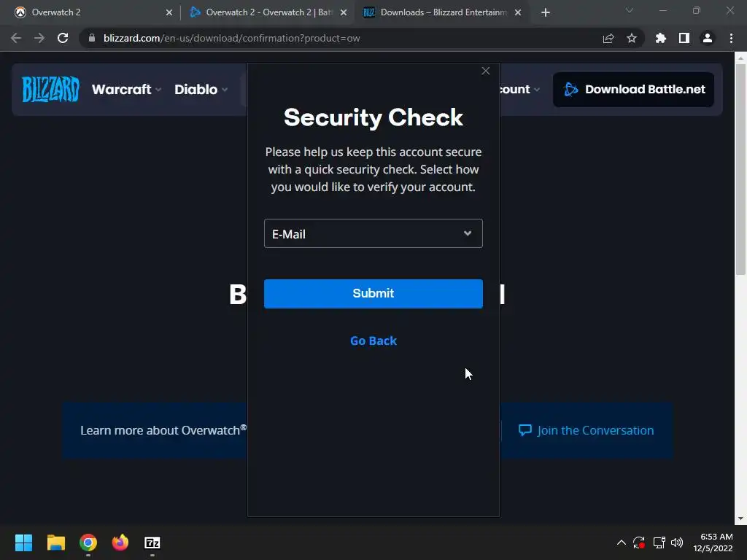
Task: Open the Extensions puzzle icon
Action: pos(661,38)
